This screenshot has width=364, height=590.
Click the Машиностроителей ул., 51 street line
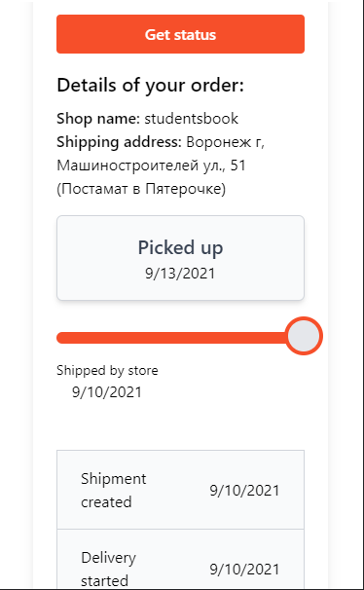click(x=151, y=166)
